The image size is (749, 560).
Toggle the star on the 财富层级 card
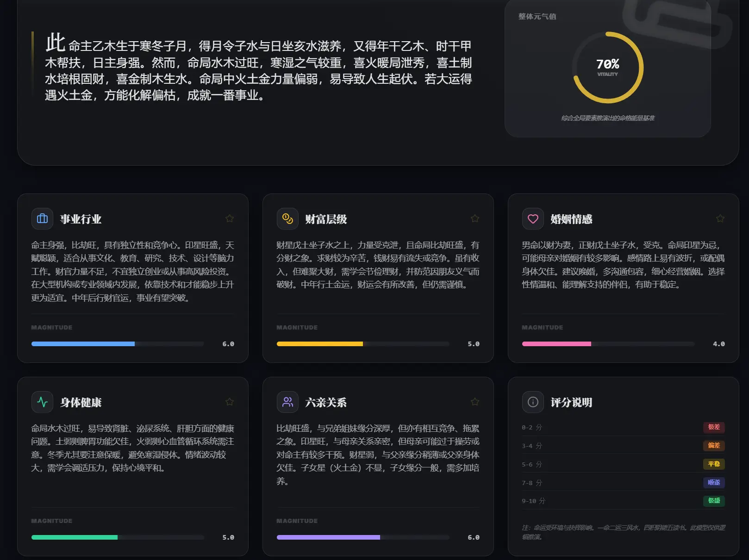tap(475, 218)
